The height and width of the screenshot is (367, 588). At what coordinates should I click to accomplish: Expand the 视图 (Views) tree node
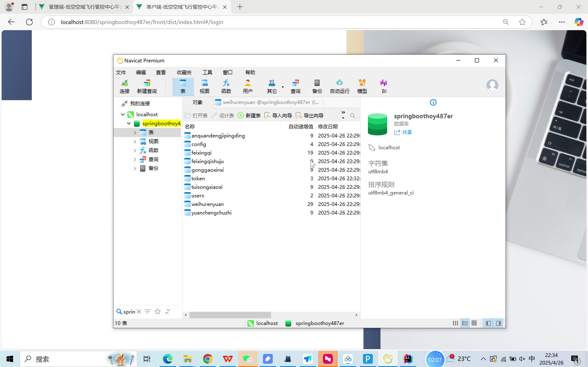coord(135,141)
